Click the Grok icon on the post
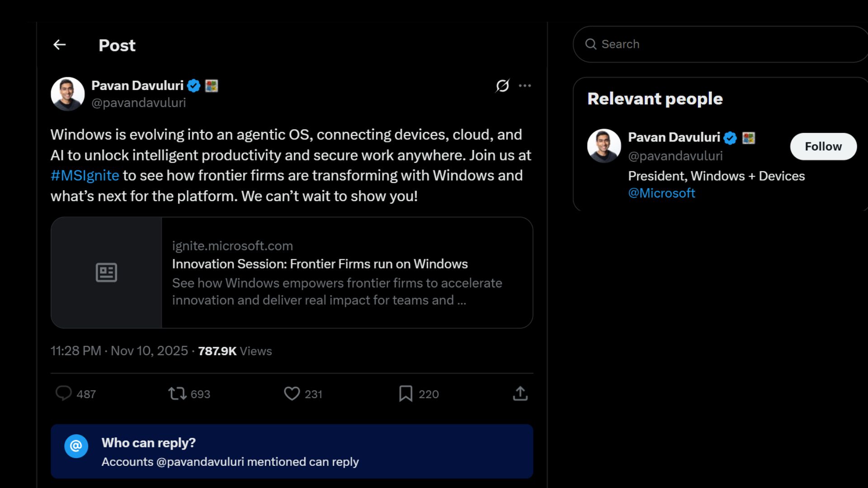 pyautogui.click(x=503, y=86)
